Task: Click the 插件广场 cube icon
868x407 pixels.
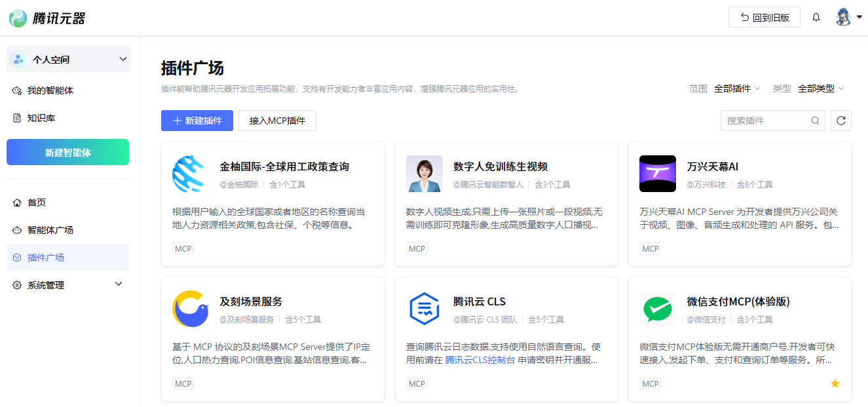Action: (x=17, y=258)
